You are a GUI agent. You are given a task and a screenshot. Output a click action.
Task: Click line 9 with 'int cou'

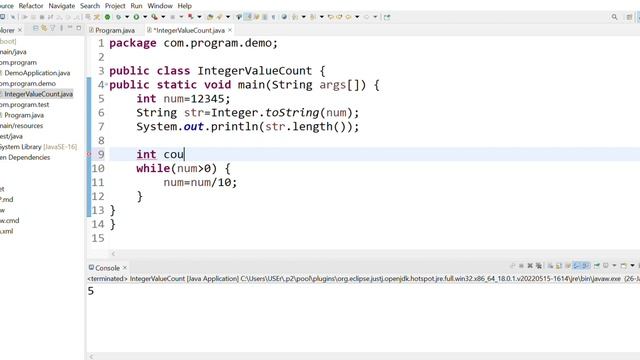click(x=160, y=154)
